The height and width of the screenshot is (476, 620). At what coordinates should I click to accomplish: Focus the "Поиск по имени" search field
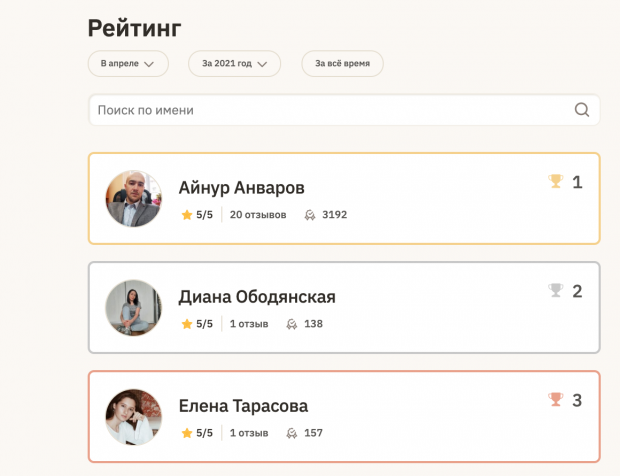[330, 110]
